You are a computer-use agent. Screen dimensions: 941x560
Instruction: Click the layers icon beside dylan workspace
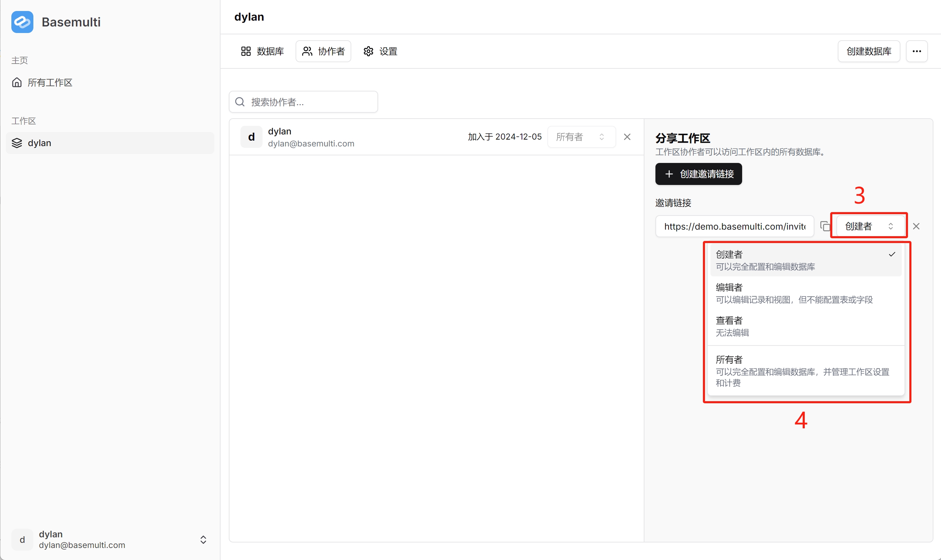click(17, 143)
